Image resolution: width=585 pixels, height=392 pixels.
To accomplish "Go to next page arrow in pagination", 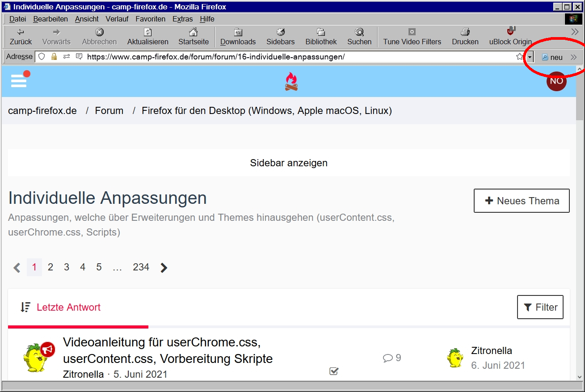I will pyautogui.click(x=164, y=267).
